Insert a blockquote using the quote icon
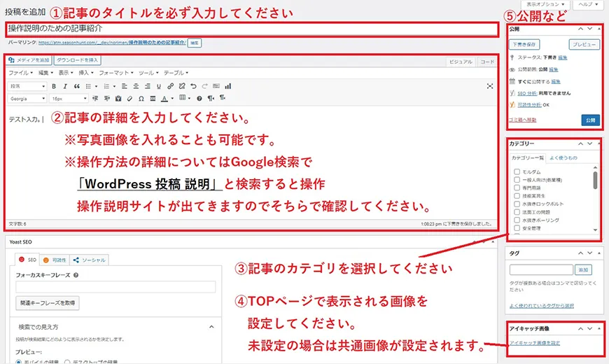The height and width of the screenshot is (364, 609). pyautogui.click(x=76, y=86)
